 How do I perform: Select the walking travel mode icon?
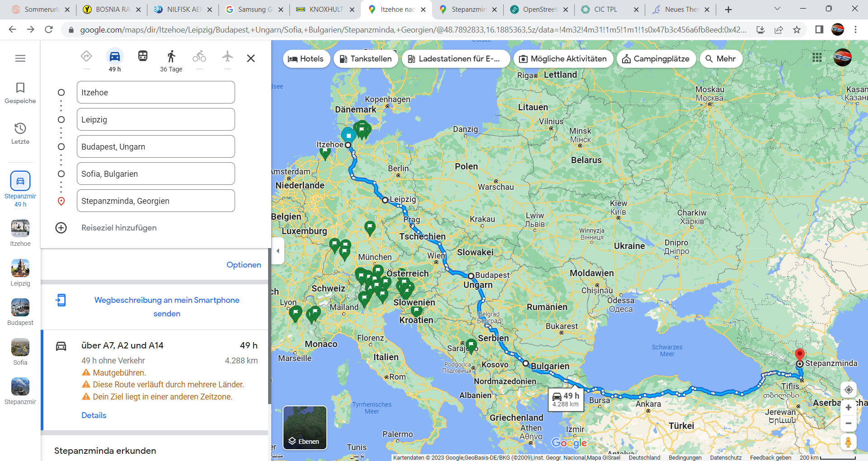(171, 56)
